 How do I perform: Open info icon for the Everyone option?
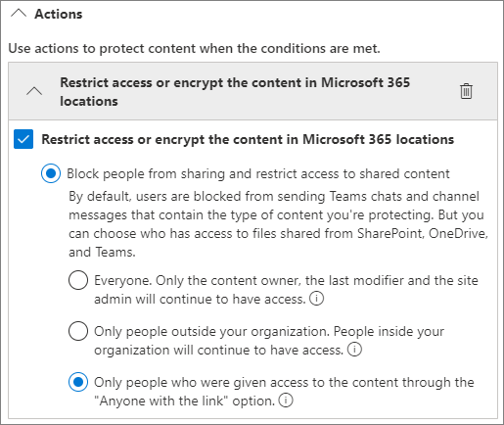tap(316, 299)
